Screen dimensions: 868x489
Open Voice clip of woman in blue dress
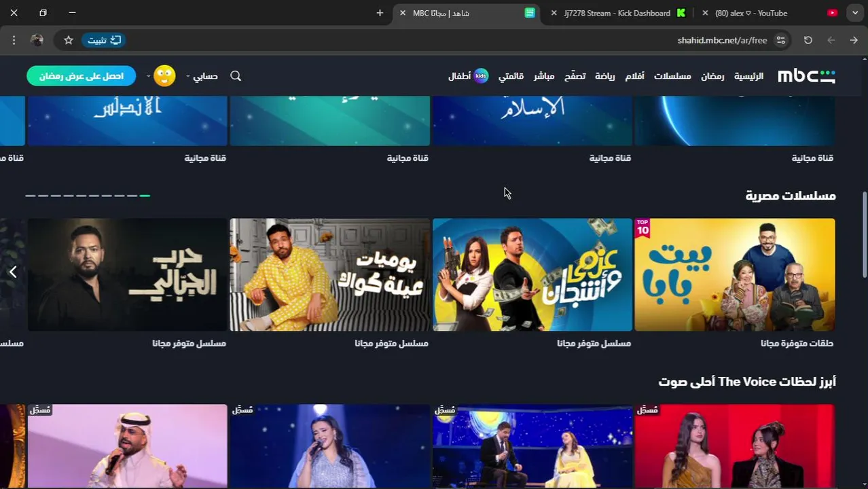(330, 446)
